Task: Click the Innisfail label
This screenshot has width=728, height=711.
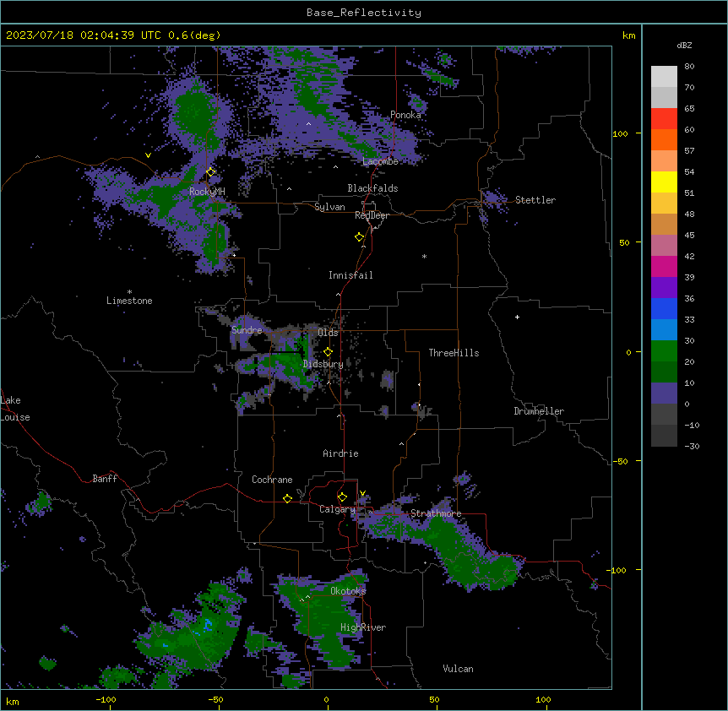Action: click(350, 275)
